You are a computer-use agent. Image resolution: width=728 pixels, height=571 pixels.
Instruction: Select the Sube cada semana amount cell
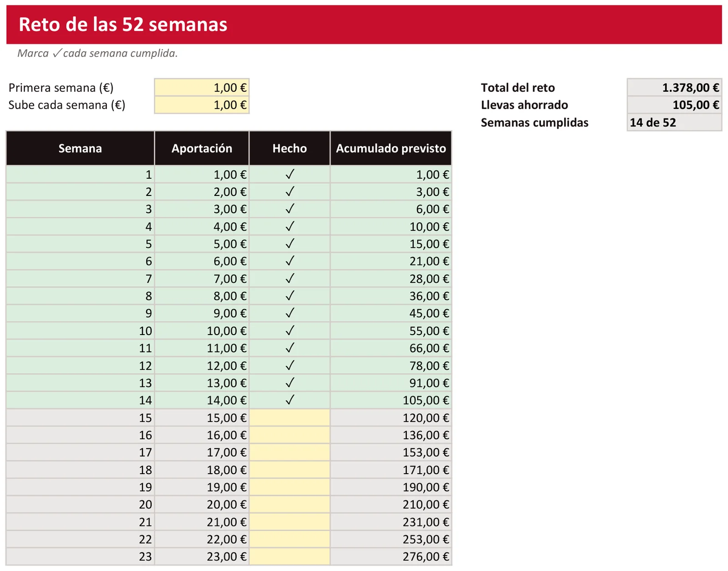click(202, 105)
